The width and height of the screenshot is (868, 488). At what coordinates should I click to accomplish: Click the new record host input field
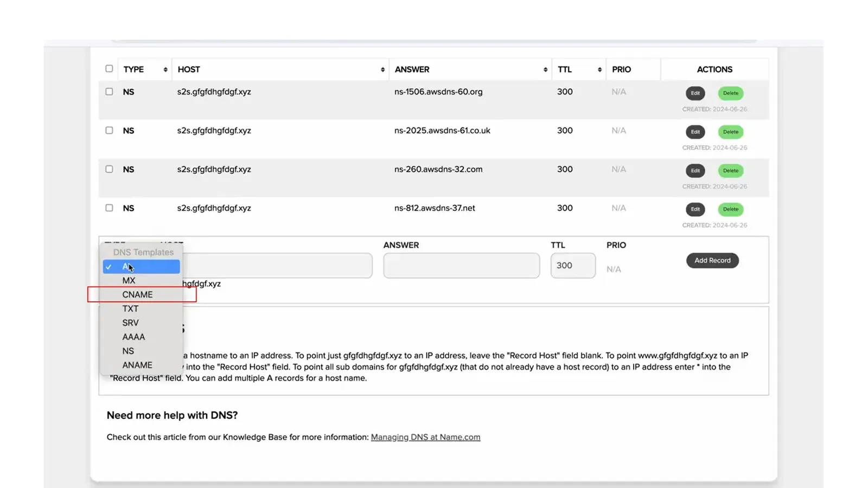click(278, 266)
